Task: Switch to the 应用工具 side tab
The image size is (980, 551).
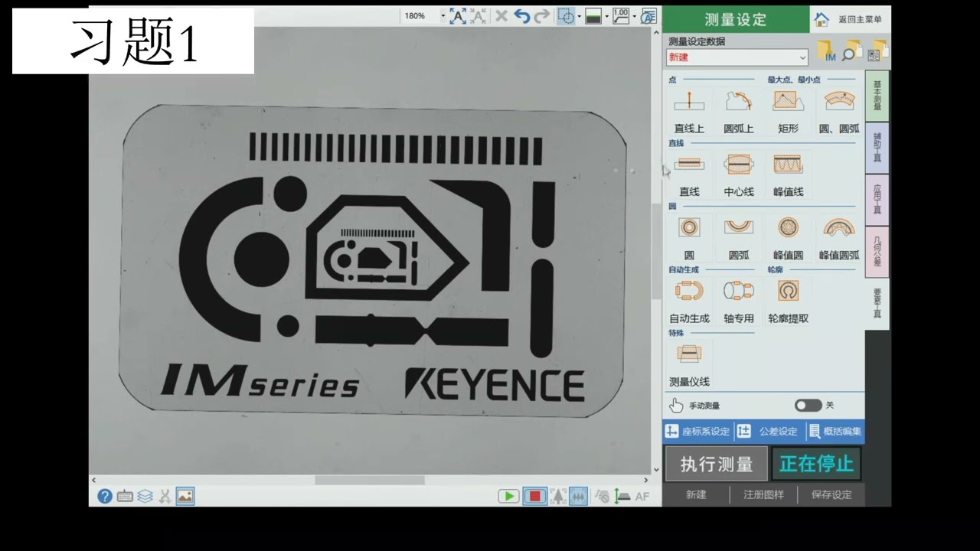Action: click(x=877, y=200)
